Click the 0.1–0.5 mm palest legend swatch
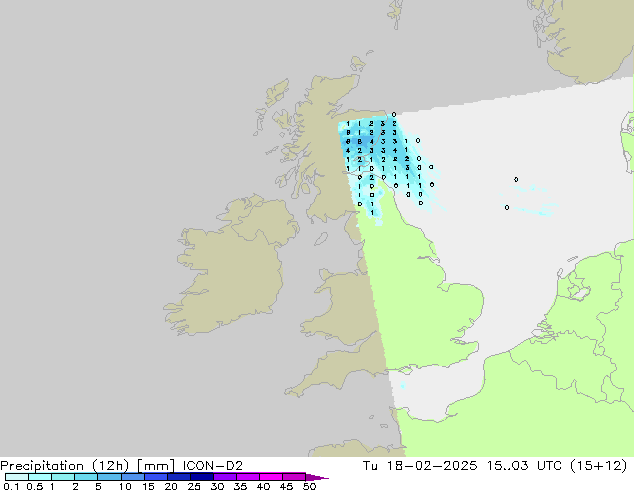This screenshot has width=634, height=490. click(17, 477)
